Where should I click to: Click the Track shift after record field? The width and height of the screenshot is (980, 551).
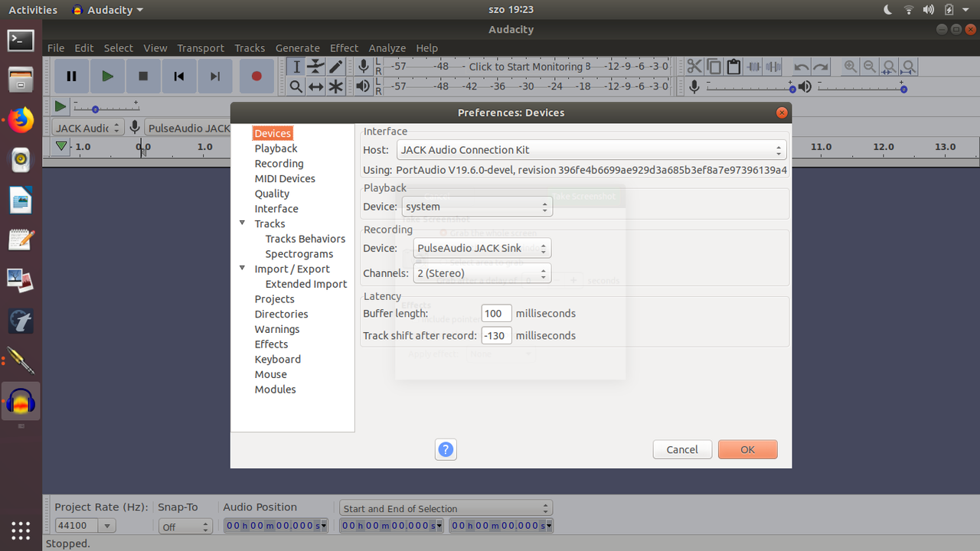(496, 335)
